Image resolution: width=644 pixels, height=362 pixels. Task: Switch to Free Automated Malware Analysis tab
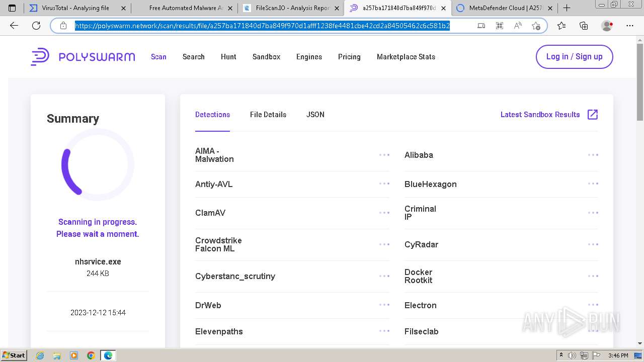184,8
